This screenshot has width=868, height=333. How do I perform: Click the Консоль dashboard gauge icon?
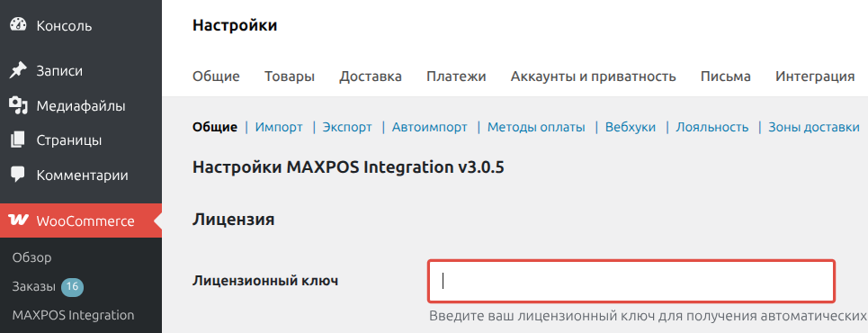pos(18,25)
